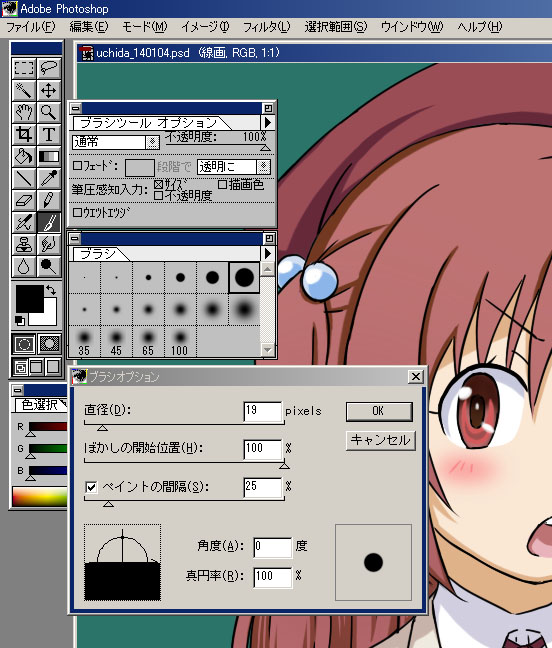
Task: Select the Smudge tool
Action: point(49,244)
